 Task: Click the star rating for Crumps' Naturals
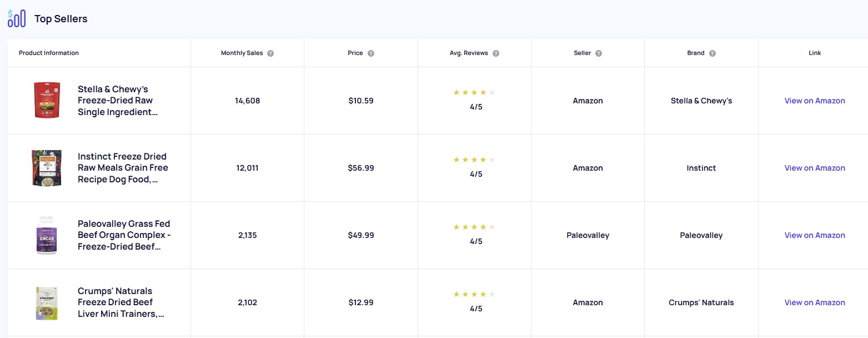[x=475, y=294]
